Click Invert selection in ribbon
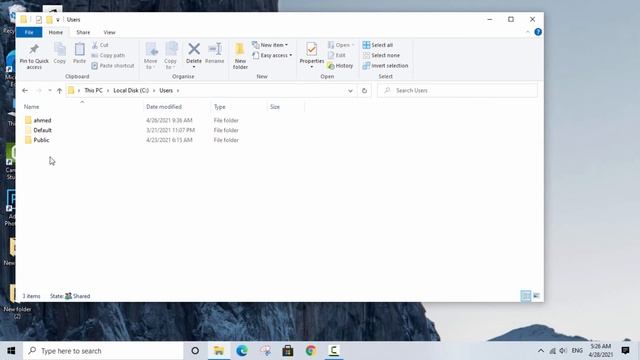This screenshot has height=360, width=640. pos(385,65)
